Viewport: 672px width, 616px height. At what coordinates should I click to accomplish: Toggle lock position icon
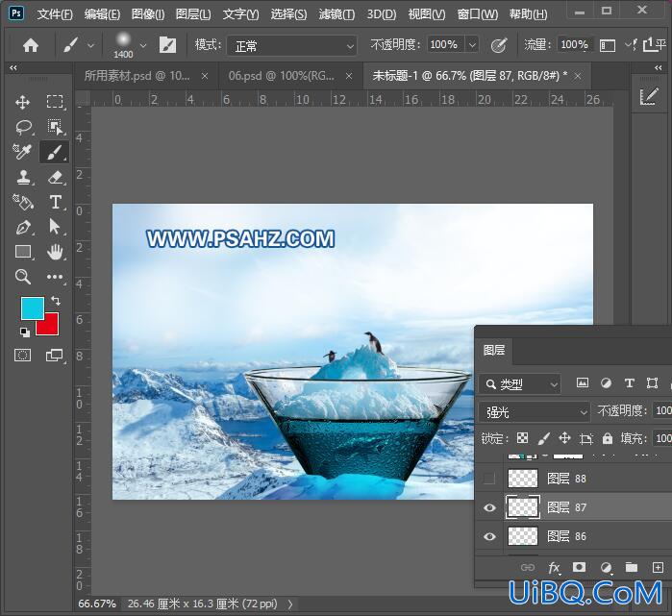pos(564,438)
